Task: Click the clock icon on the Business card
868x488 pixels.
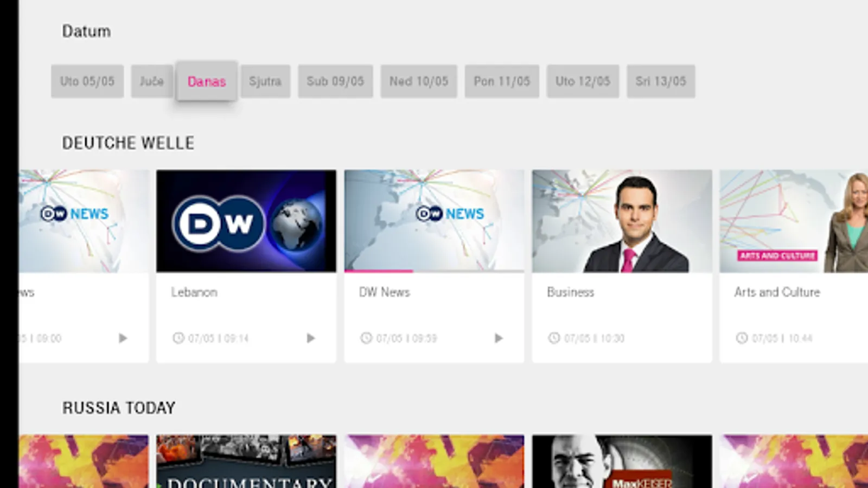Action: [x=554, y=338]
